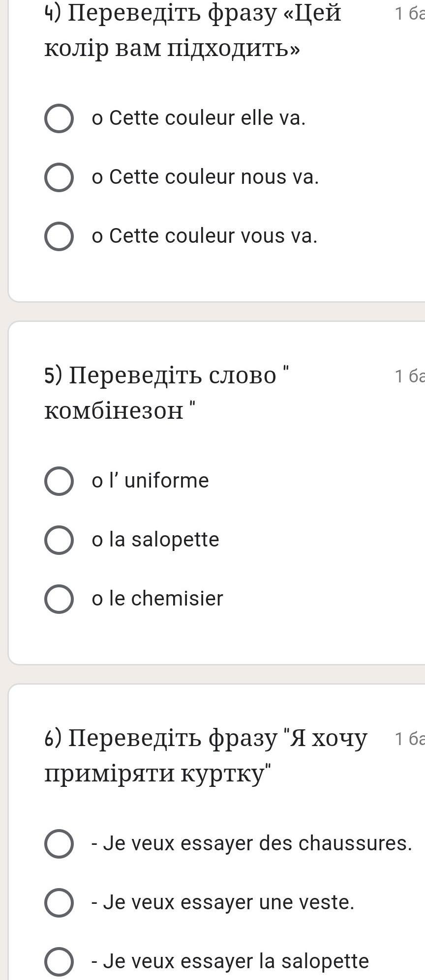Click the answer text 'o l' uniforme'
Viewport: 425px width, 980px height.
tap(150, 481)
